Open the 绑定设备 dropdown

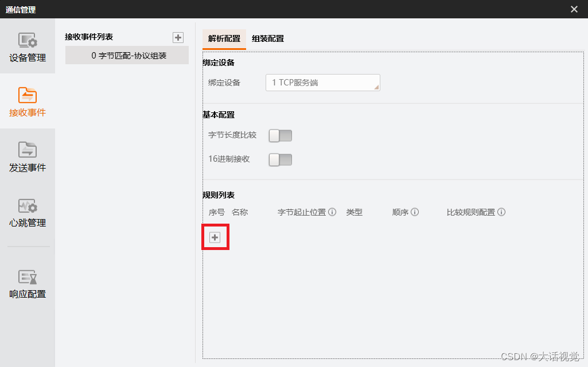tap(323, 83)
